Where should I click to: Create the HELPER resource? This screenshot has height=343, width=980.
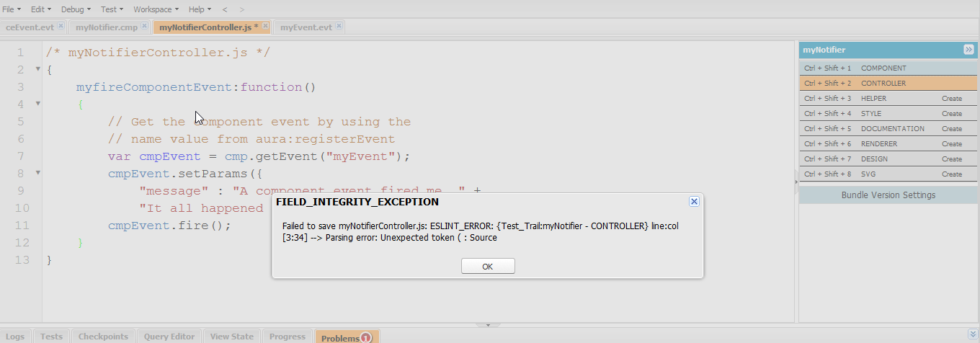(x=951, y=99)
